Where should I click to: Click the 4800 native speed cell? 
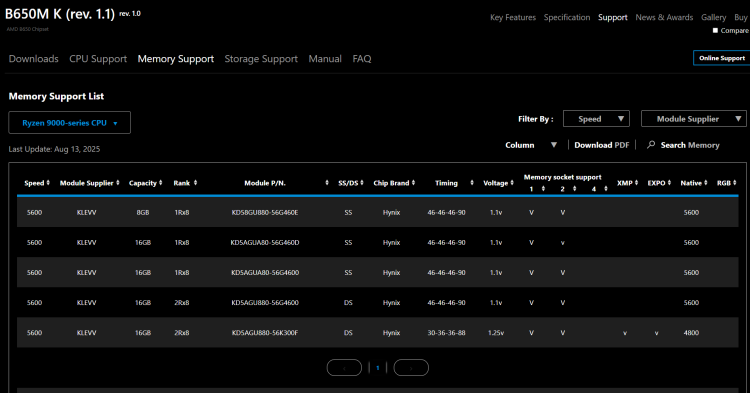click(x=691, y=333)
